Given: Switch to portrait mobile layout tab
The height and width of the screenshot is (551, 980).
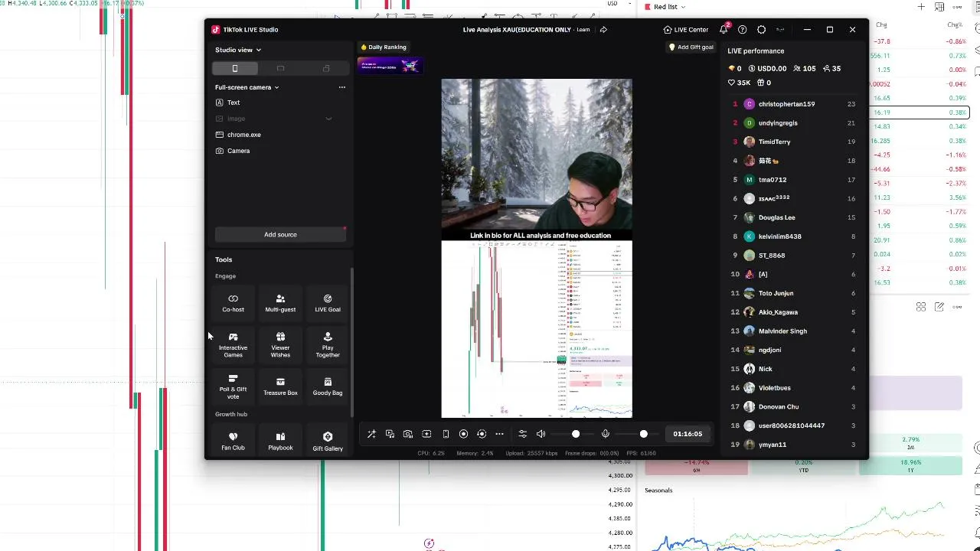Looking at the screenshot, I should coord(235,69).
